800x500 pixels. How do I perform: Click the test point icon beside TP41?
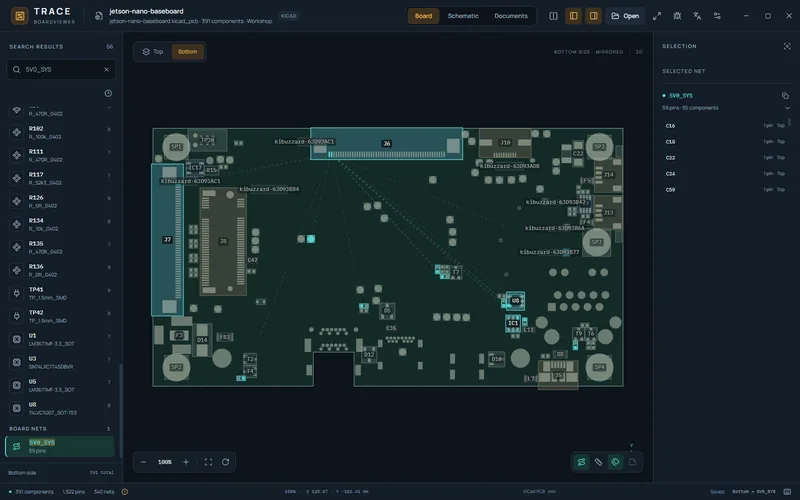click(17, 293)
